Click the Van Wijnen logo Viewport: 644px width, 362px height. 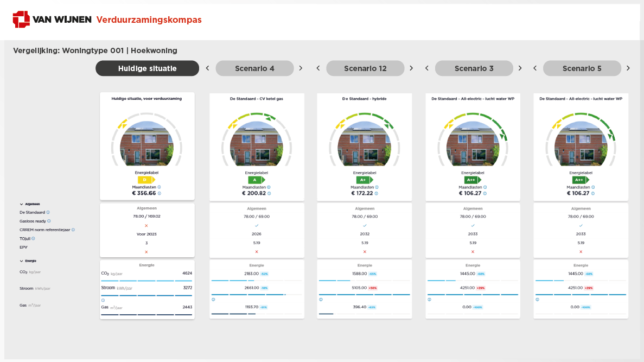[53, 20]
